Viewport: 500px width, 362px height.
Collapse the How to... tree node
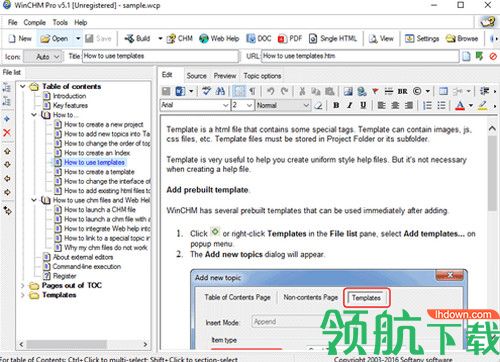click(x=34, y=115)
